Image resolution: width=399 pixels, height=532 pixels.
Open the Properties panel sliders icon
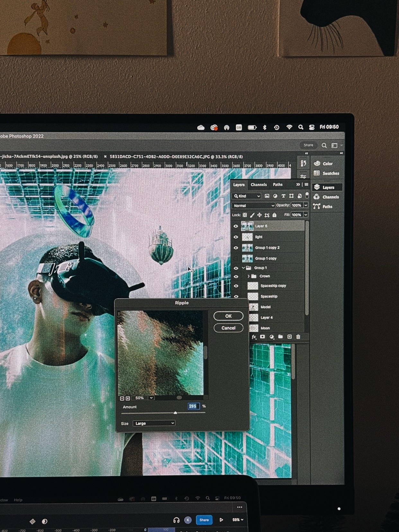(303, 176)
